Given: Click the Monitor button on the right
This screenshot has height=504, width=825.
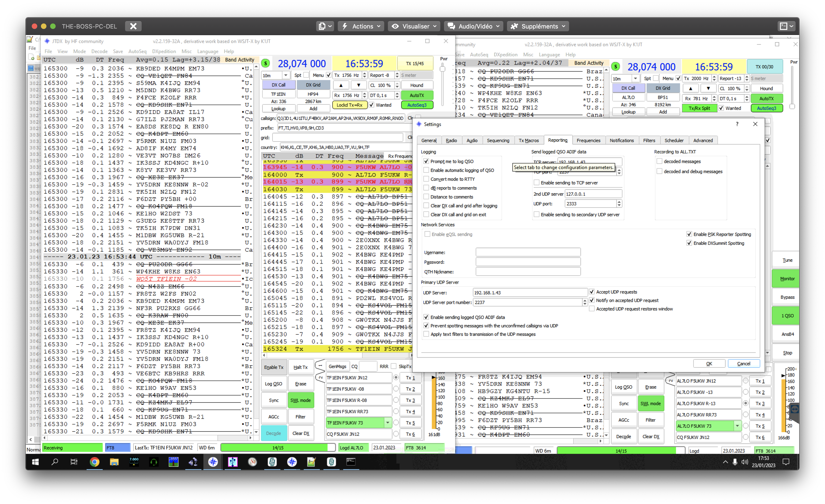Looking at the screenshot, I should point(787,279).
